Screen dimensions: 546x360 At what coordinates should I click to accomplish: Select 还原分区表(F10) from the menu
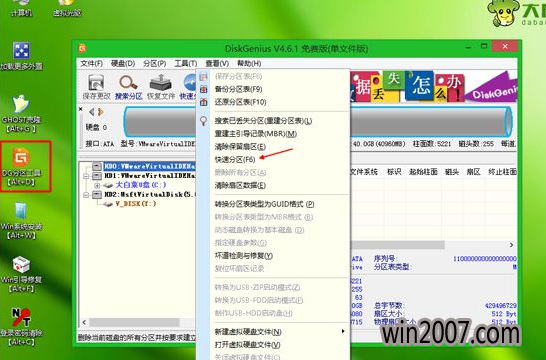pyautogui.click(x=241, y=102)
